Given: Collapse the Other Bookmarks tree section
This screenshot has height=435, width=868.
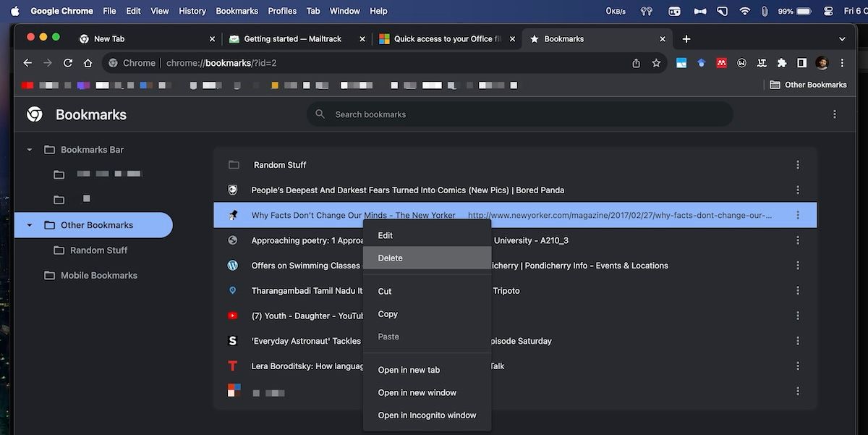Looking at the screenshot, I should (30, 225).
